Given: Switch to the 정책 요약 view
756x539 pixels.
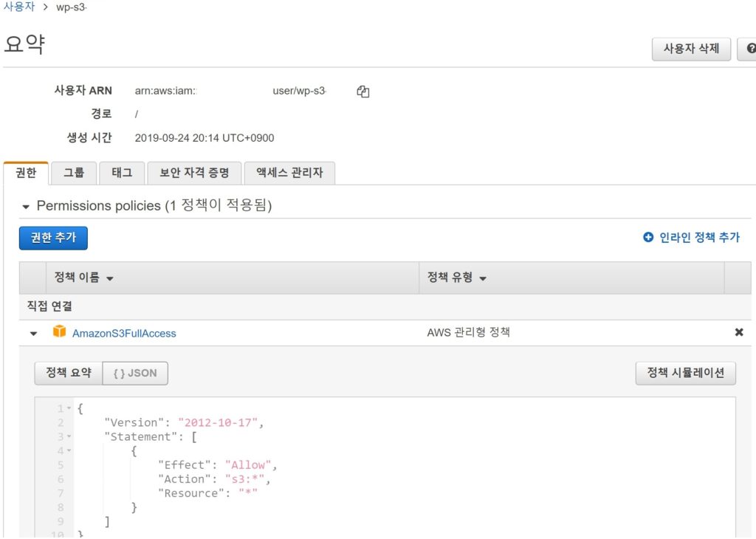Looking at the screenshot, I should pos(68,373).
